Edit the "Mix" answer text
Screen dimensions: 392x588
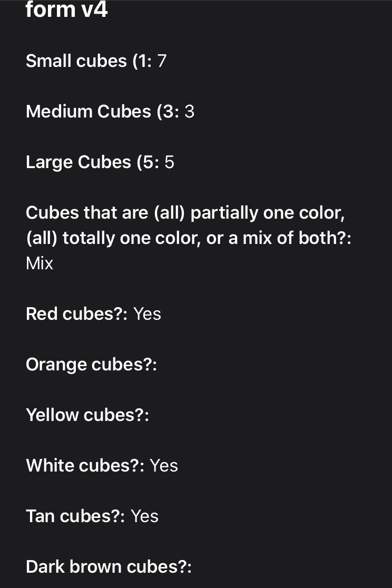click(x=40, y=263)
